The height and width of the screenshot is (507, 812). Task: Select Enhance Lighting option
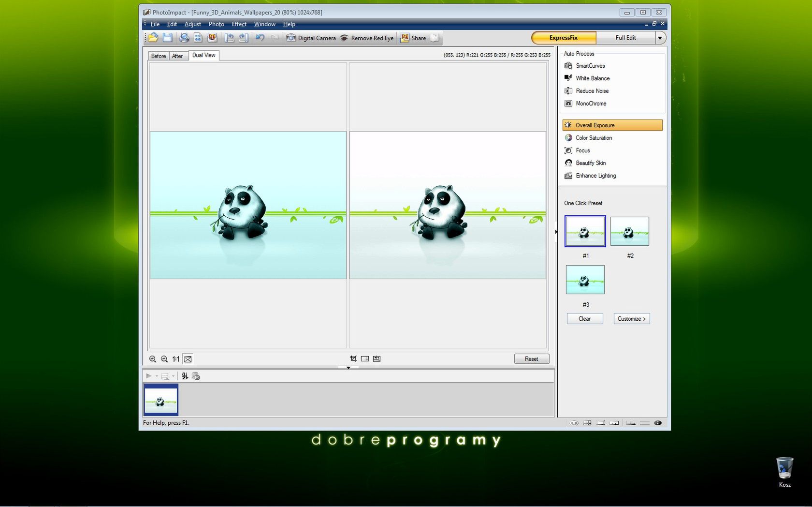[x=590, y=176]
